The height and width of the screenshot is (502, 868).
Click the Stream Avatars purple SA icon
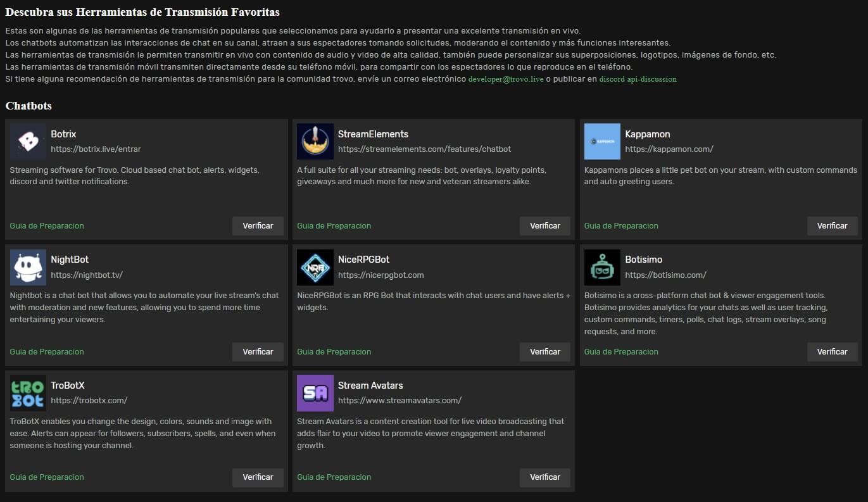[x=315, y=392]
